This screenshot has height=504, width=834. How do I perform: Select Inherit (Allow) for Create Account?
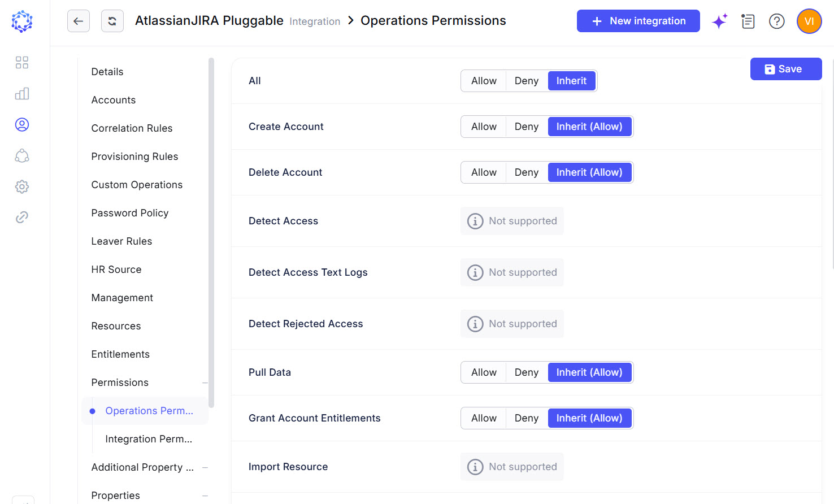click(589, 127)
